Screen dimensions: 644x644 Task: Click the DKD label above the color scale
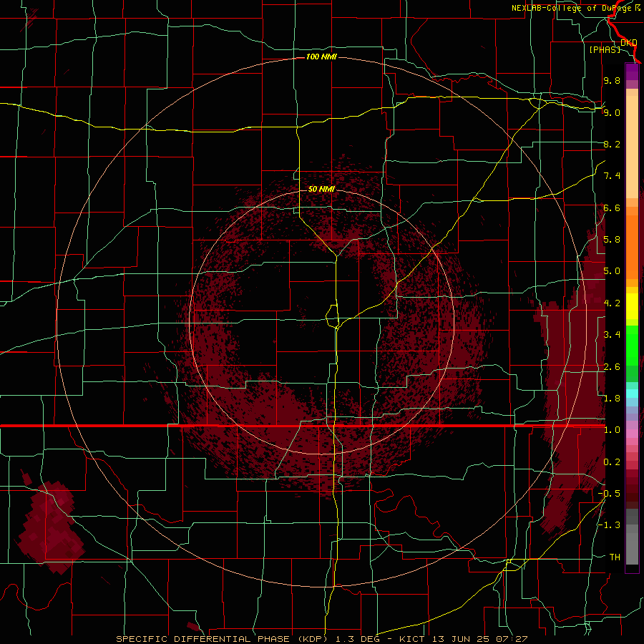pyautogui.click(x=629, y=43)
